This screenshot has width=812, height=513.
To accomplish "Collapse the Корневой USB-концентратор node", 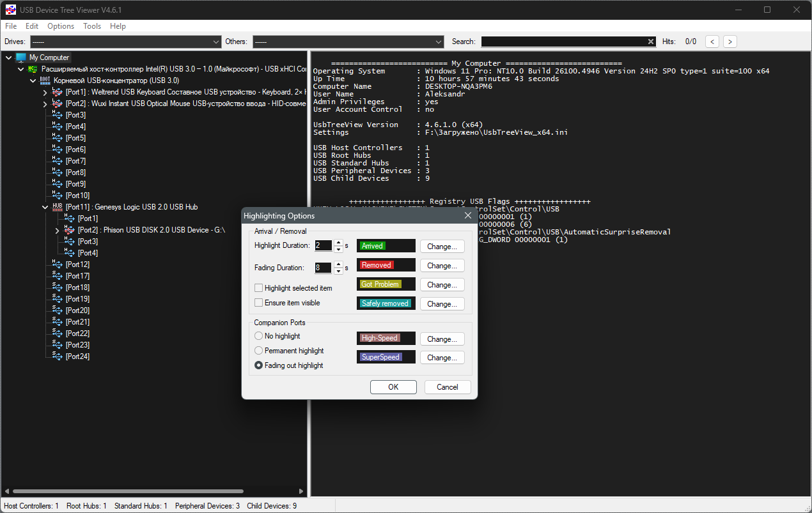I will pos(33,80).
